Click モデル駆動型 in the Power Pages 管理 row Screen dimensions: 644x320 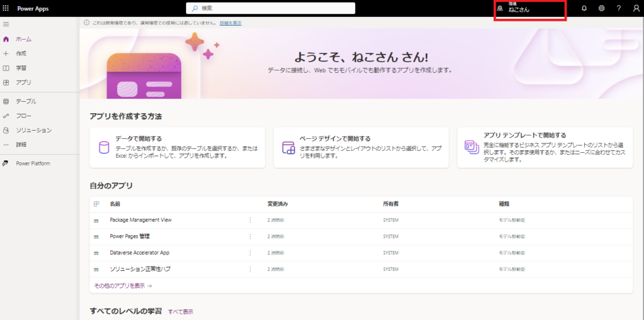point(512,236)
